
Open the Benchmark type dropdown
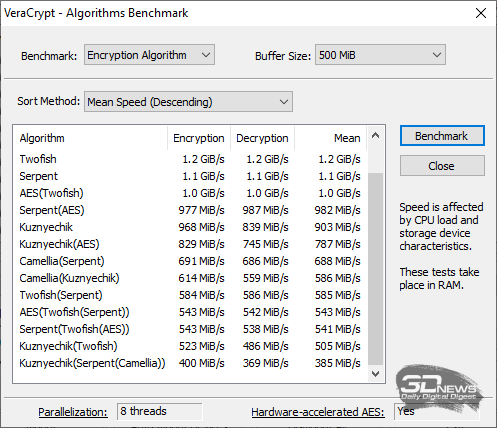coord(149,55)
